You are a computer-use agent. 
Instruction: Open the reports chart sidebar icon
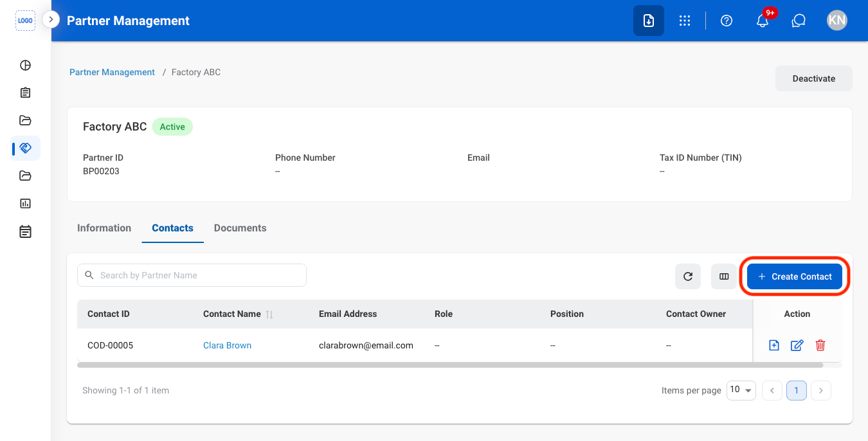(25, 203)
